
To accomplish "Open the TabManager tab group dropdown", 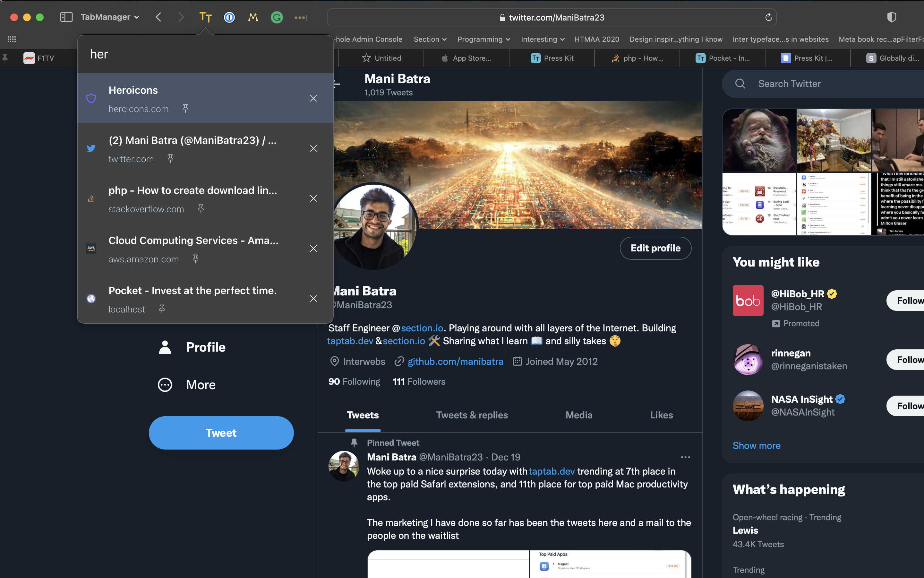I will tap(110, 17).
